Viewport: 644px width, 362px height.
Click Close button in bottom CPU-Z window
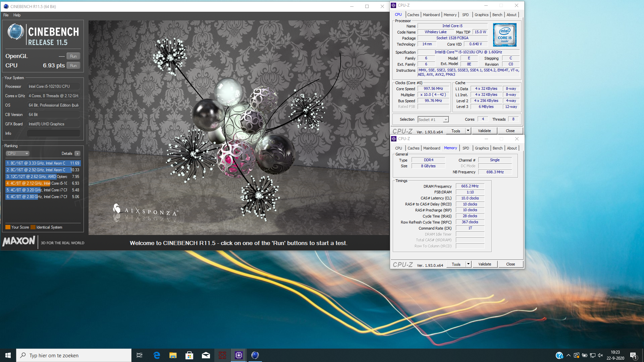coord(511,264)
